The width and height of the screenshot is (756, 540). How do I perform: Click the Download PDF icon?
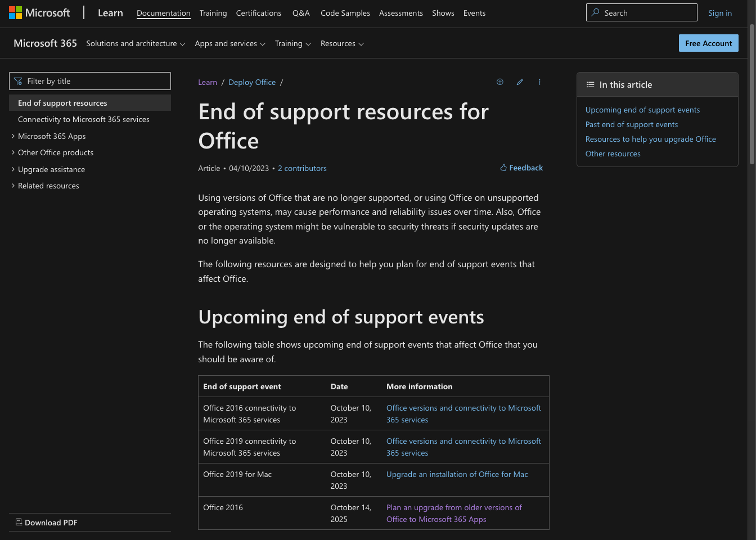[19, 522]
